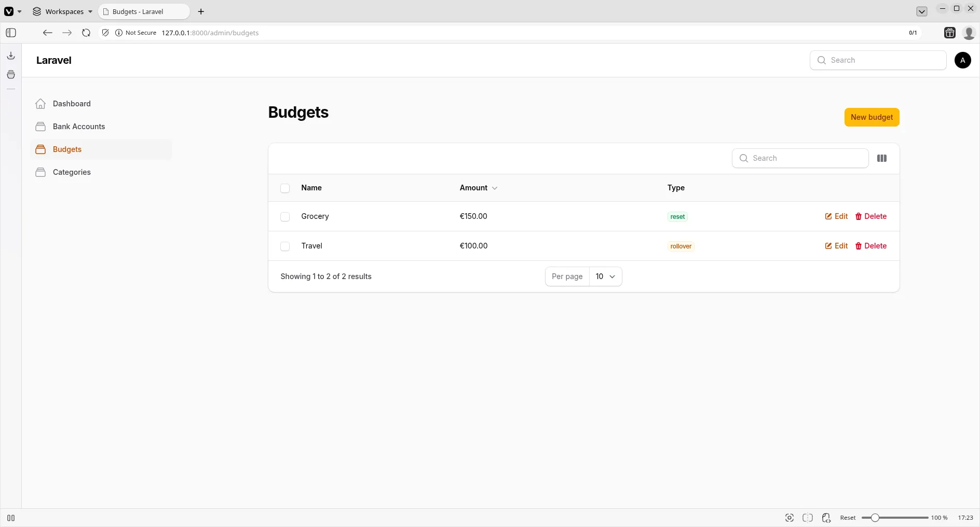Screen dimensions: 980x527
Task: Open the Budgets section in the sidebar
Action: pyautogui.click(x=66, y=149)
